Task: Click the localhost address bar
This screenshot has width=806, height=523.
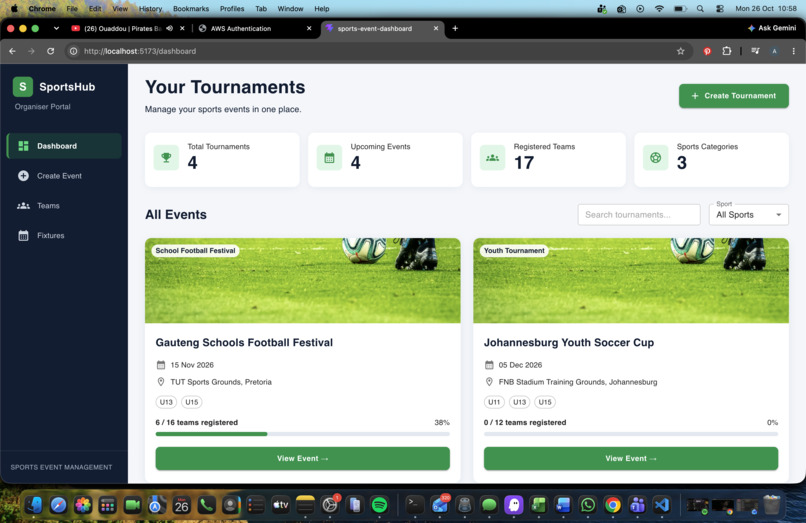Action: pyautogui.click(x=370, y=51)
